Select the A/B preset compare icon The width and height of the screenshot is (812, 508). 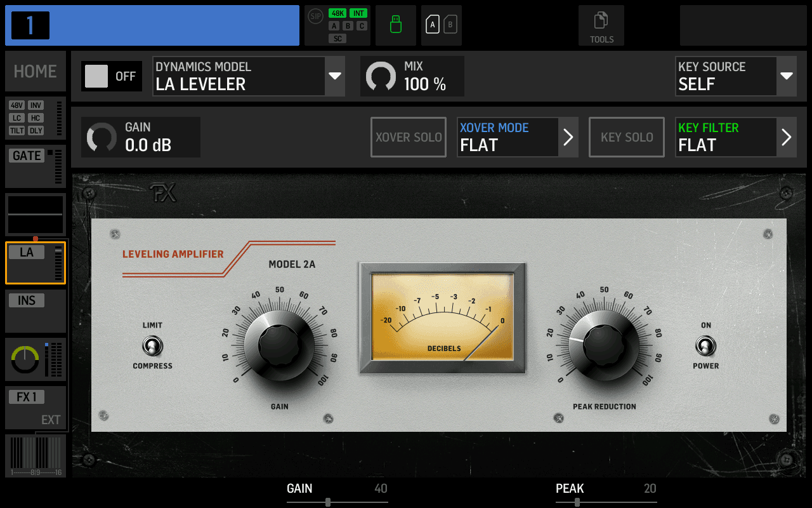coord(442,25)
